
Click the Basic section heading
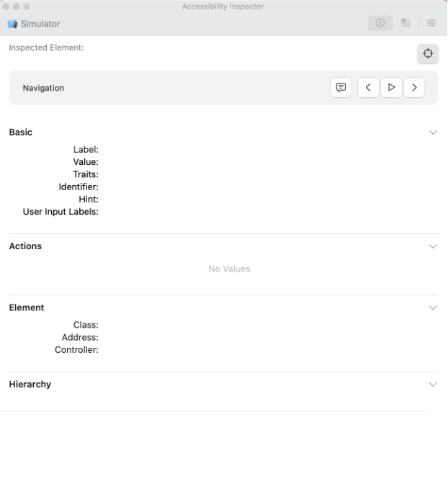[21, 132]
